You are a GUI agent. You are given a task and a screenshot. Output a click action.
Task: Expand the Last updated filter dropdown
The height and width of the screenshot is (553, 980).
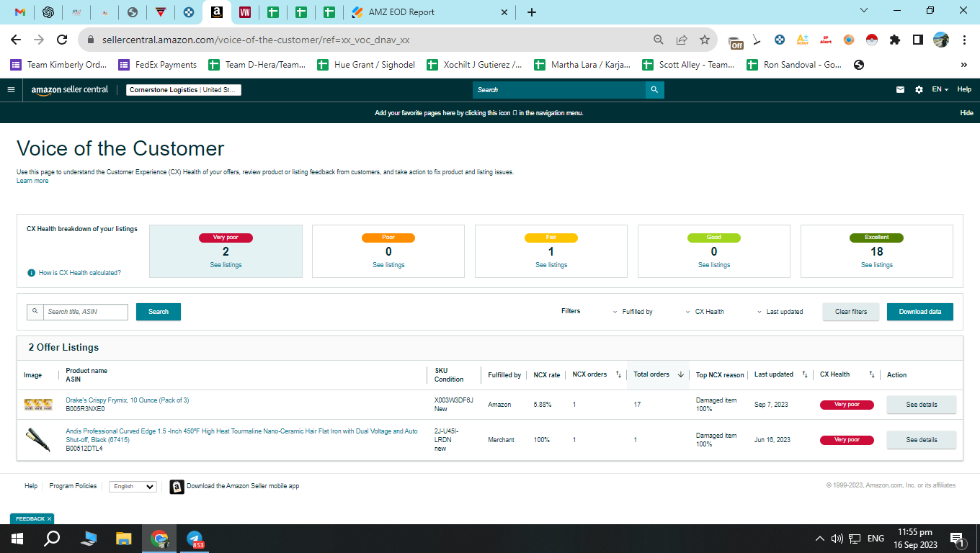[x=780, y=312]
